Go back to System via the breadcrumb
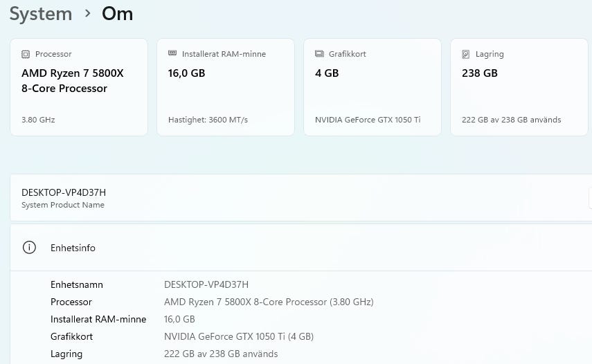The height and width of the screenshot is (364, 592). point(41,14)
